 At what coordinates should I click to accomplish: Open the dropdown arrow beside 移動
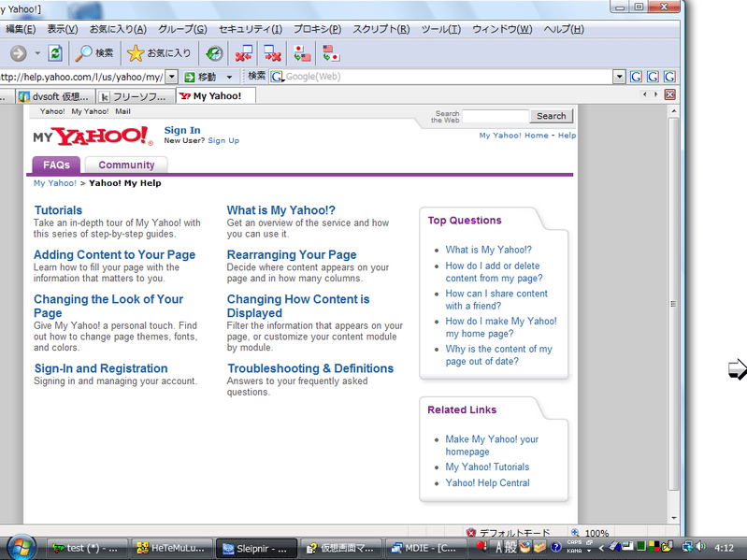tap(229, 77)
